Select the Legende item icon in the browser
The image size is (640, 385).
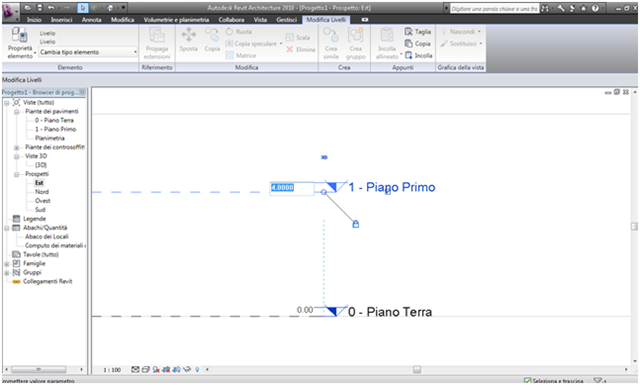point(16,219)
